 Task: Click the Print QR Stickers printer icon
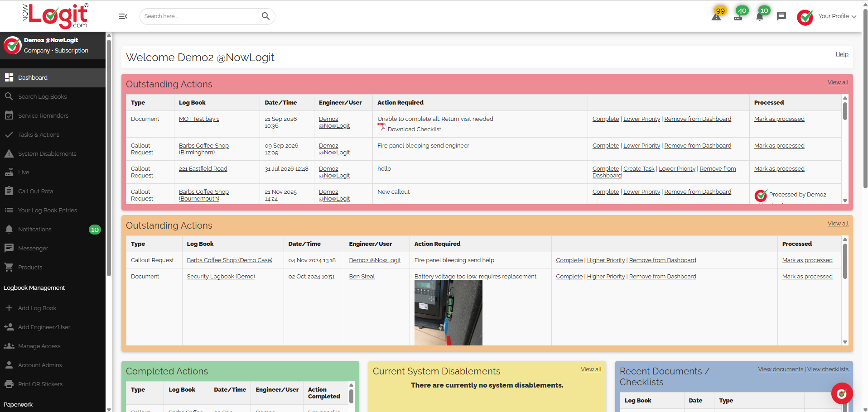coord(9,384)
